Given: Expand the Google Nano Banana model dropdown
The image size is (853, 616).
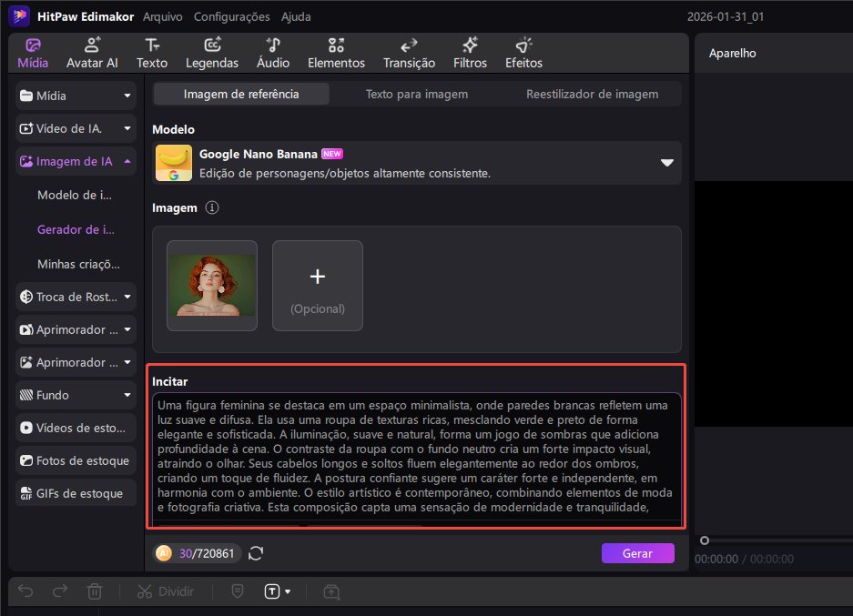Looking at the screenshot, I should click(x=667, y=163).
